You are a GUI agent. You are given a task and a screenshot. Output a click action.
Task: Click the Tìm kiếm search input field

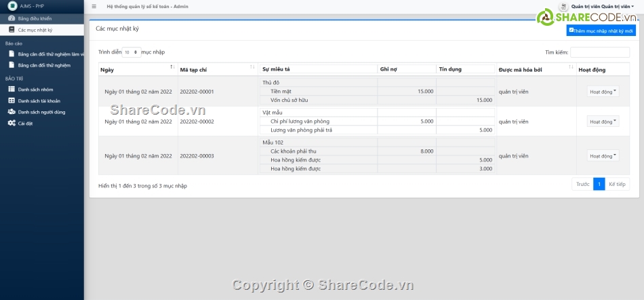(x=600, y=52)
